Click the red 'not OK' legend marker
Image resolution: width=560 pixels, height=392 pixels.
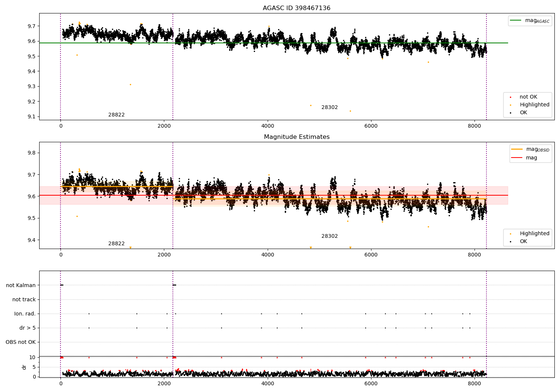510,97
